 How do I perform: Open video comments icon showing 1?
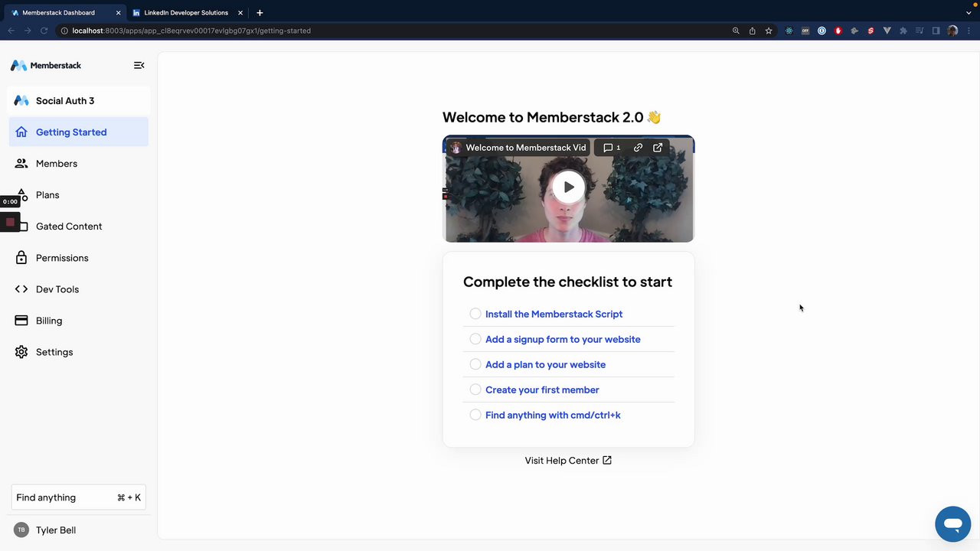tap(612, 148)
